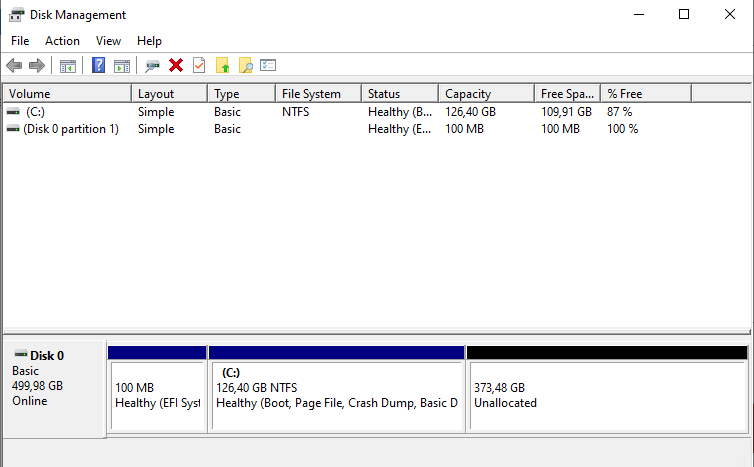Select Disk 0 partition 1 row in list
754x467 pixels.
tap(70, 129)
